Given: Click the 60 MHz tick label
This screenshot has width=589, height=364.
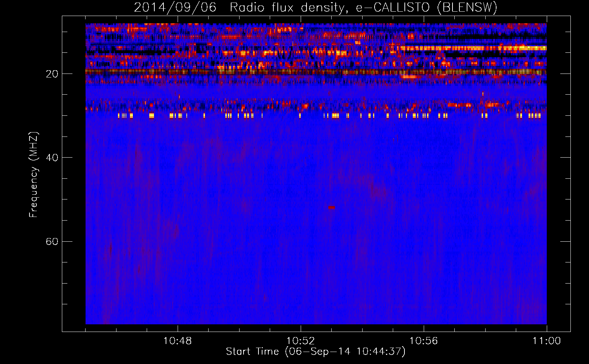Looking at the screenshot, I should click(x=52, y=241).
